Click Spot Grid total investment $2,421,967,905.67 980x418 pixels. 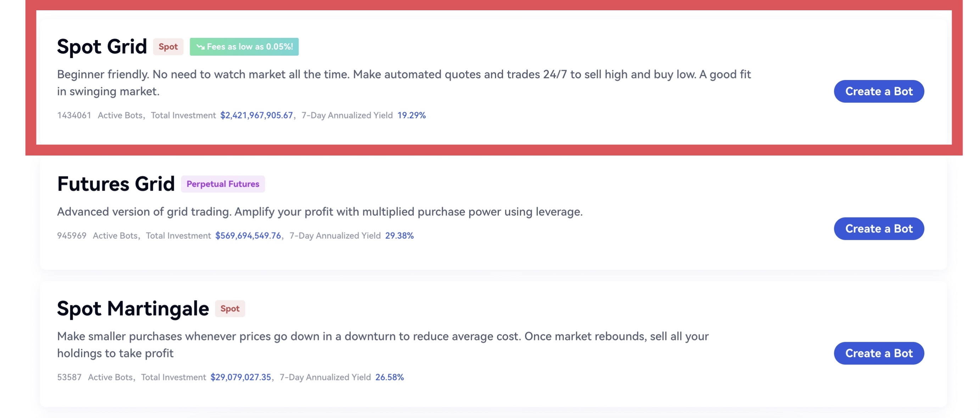click(x=256, y=115)
